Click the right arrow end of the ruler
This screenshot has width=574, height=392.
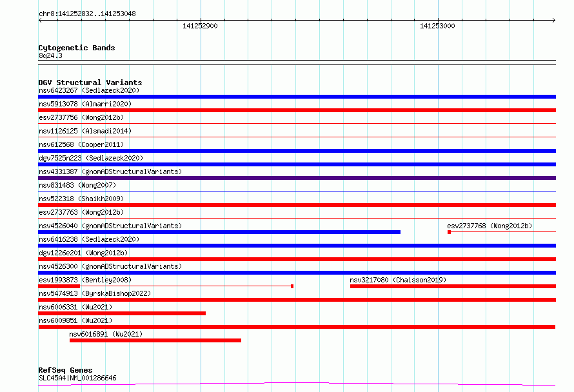point(554,21)
